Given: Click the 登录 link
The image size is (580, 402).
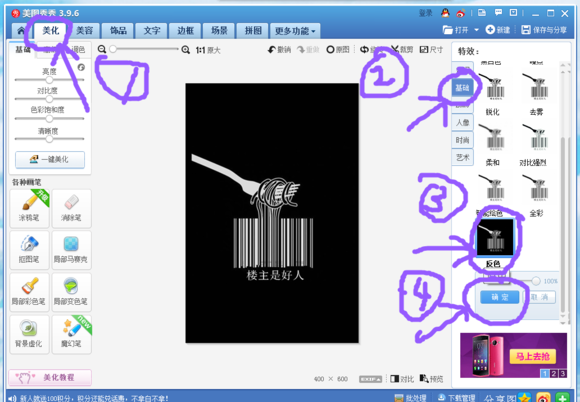Looking at the screenshot, I should tap(425, 13).
